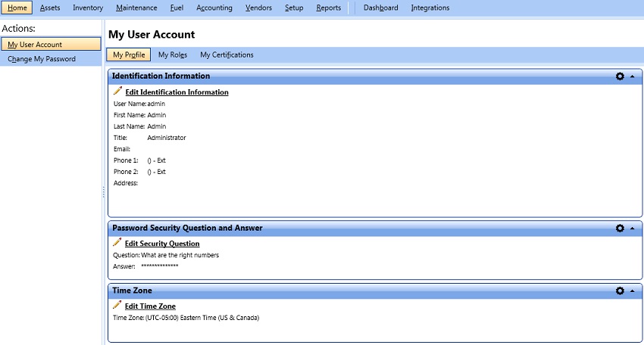Screen dimensions: 644x345
Task: Click the 'Administrator' title value
Action: (x=167, y=138)
